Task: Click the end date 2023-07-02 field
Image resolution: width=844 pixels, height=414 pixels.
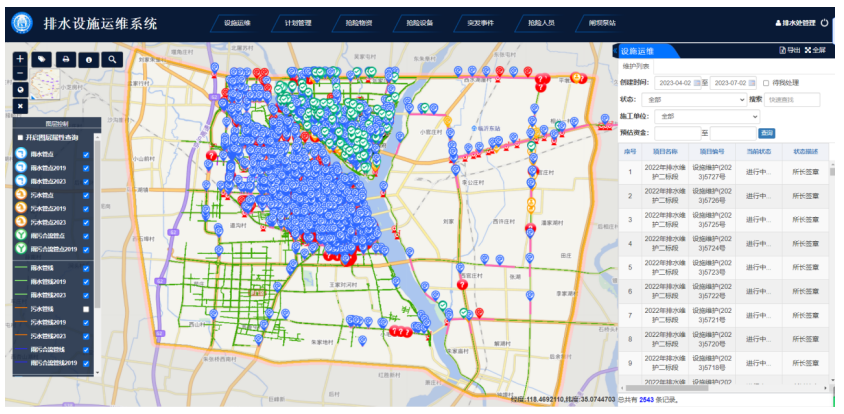Action: [x=733, y=83]
